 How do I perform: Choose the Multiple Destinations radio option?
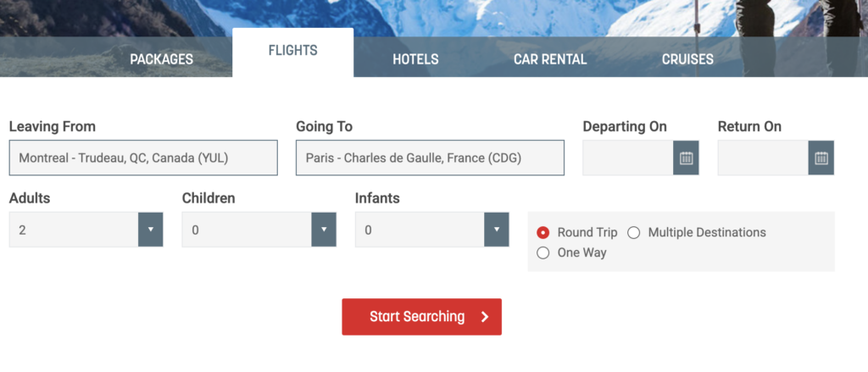(x=634, y=232)
